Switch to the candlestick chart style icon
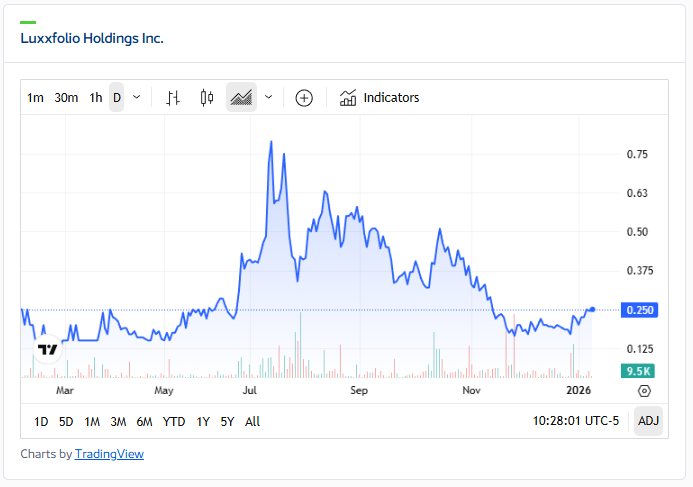Image resolution: width=693 pixels, height=487 pixels. pos(207,98)
